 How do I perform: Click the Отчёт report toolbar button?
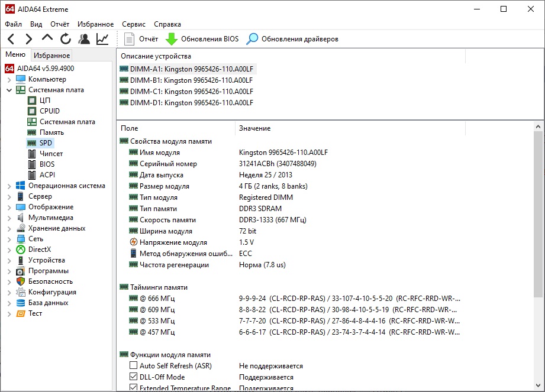[x=141, y=39]
